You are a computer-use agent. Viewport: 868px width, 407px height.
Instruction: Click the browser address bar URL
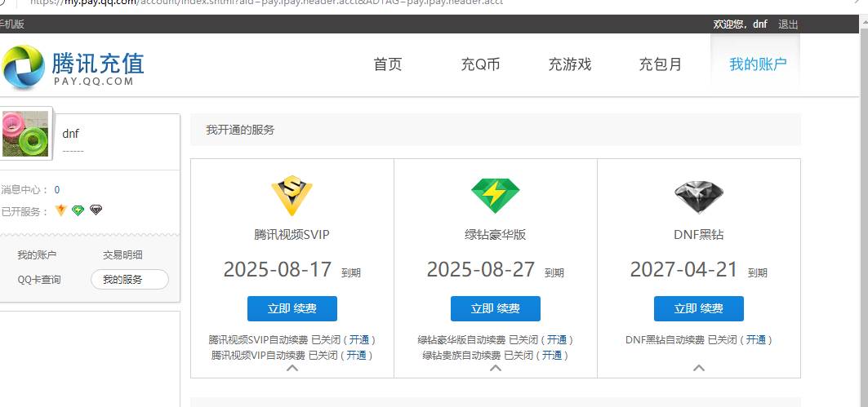tap(265, 2)
